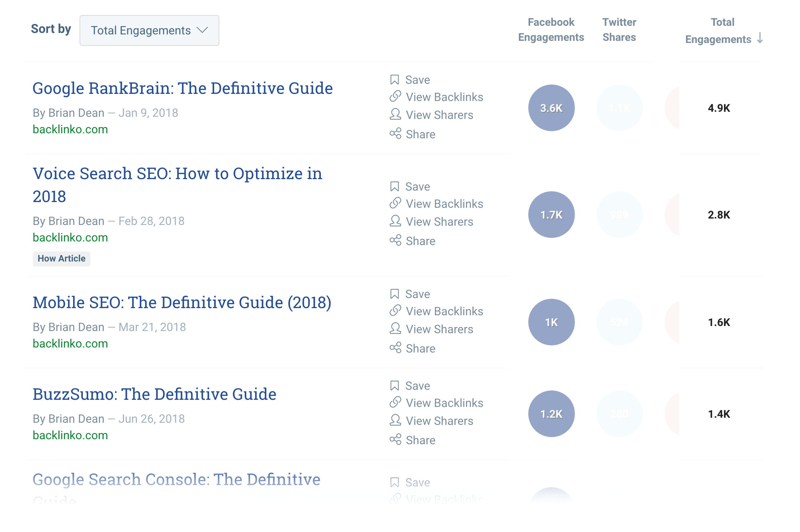Click the Sort by label

(x=51, y=29)
